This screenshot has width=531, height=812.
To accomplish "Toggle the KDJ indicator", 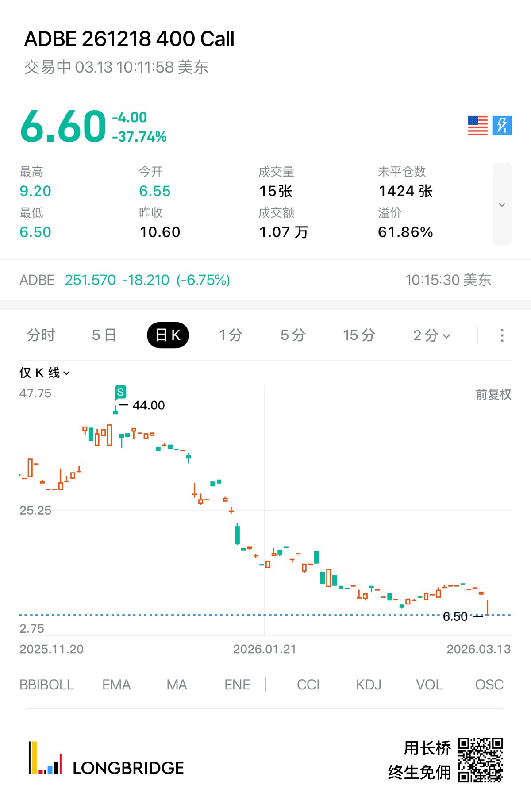I will click(369, 685).
